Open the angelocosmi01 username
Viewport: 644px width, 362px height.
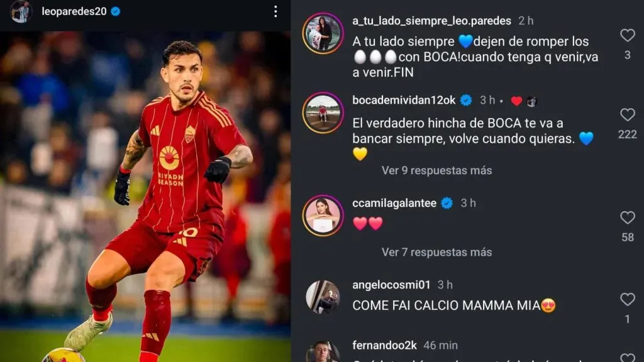(x=391, y=285)
